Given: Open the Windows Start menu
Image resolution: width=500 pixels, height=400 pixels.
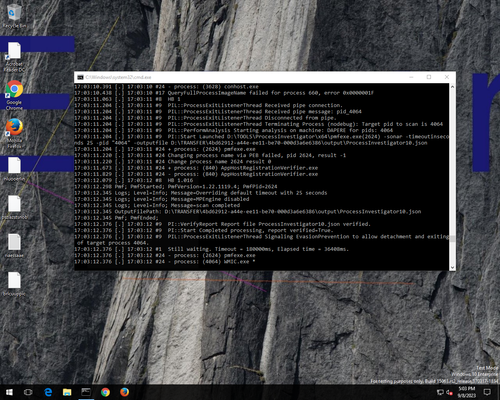Looking at the screenshot, I should pyautogui.click(x=9, y=392).
